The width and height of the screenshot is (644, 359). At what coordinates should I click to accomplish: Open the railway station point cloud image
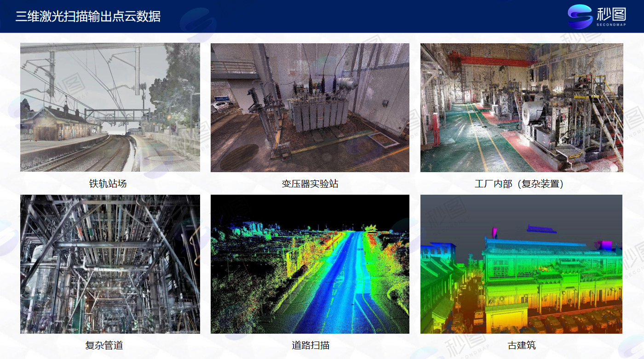[x=110, y=107]
